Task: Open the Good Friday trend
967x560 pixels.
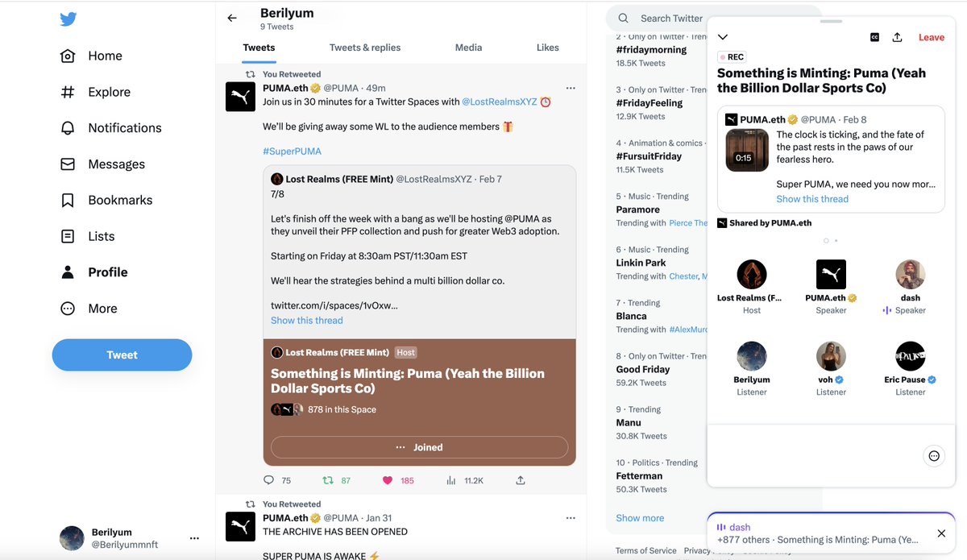Action: [x=643, y=369]
